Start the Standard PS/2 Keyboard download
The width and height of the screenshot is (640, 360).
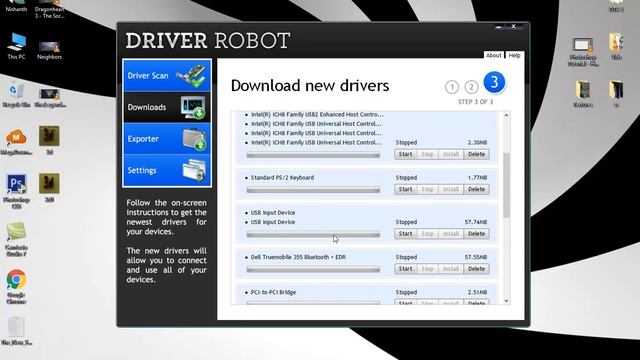click(x=405, y=189)
